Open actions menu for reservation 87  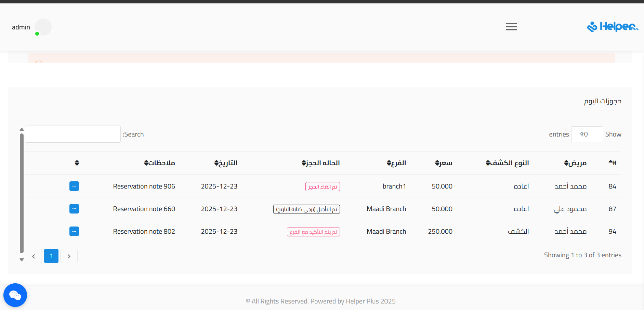click(74, 209)
